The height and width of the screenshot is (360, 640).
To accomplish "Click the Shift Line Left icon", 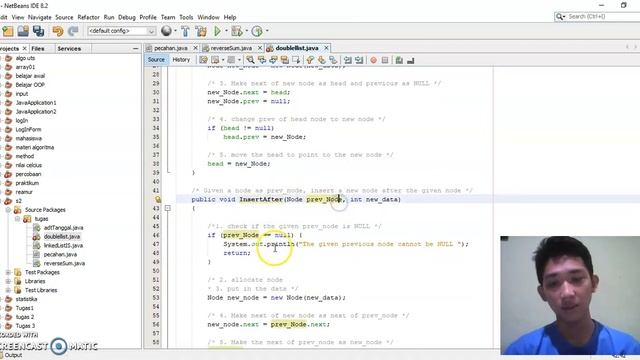I will [347, 60].
